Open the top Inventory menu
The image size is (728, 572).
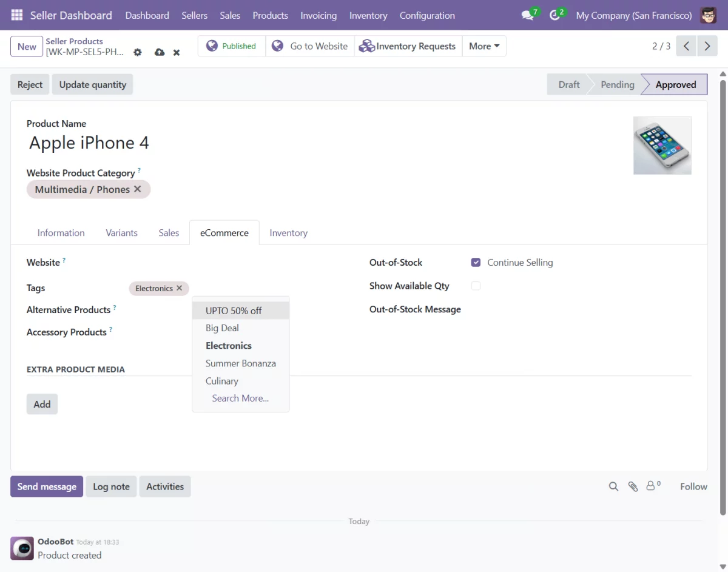[x=368, y=15]
